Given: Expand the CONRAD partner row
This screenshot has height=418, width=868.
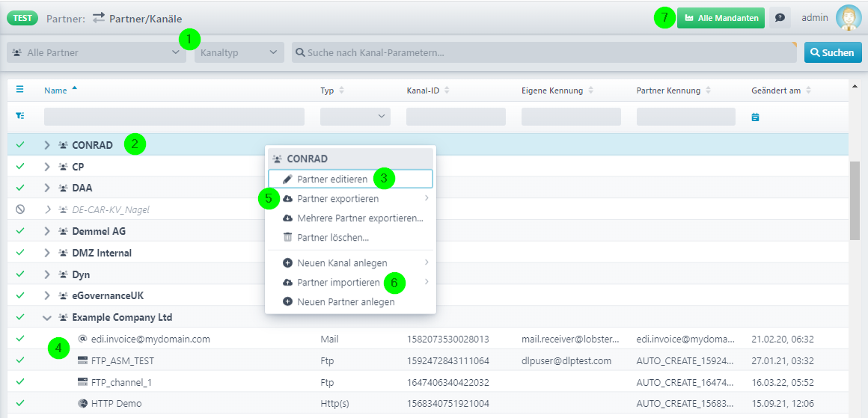Looking at the screenshot, I should pyautogui.click(x=47, y=145).
